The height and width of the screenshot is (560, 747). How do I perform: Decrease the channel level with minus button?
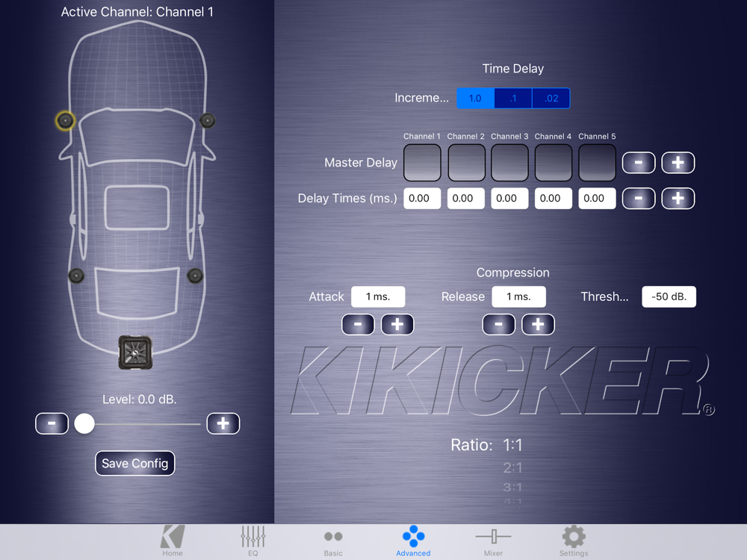point(52,423)
